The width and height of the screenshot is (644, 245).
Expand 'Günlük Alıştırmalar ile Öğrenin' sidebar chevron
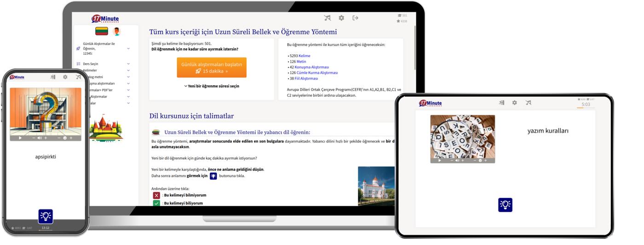[x=128, y=48]
